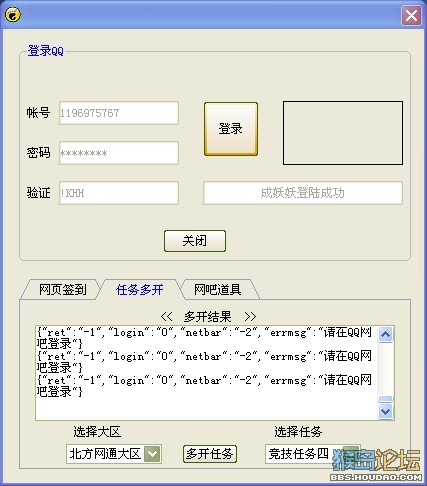Click the app icon in title bar
427x486 pixels.
pos(13,15)
